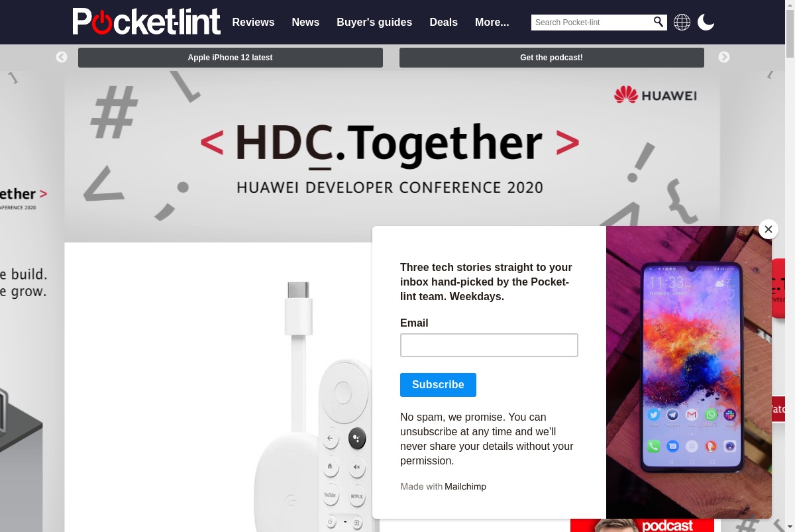Click inside the Search Pocket-lint box
795x532 pixels.
pos(591,23)
